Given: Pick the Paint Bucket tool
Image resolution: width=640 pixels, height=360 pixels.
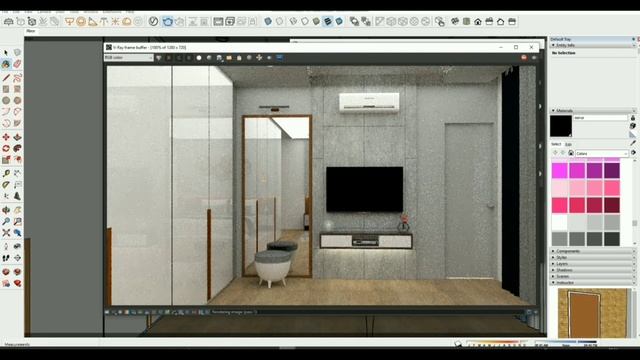Looking at the screenshot, I should tap(6, 64).
